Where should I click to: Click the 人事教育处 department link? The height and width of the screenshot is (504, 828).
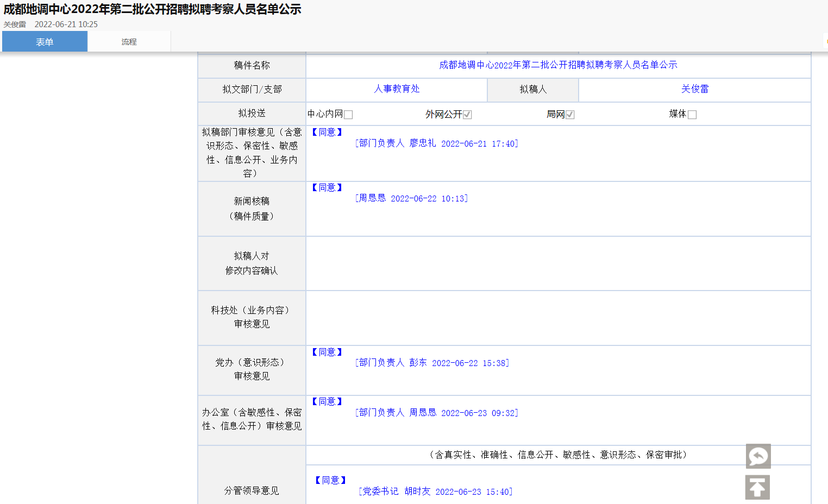point(397,89)
